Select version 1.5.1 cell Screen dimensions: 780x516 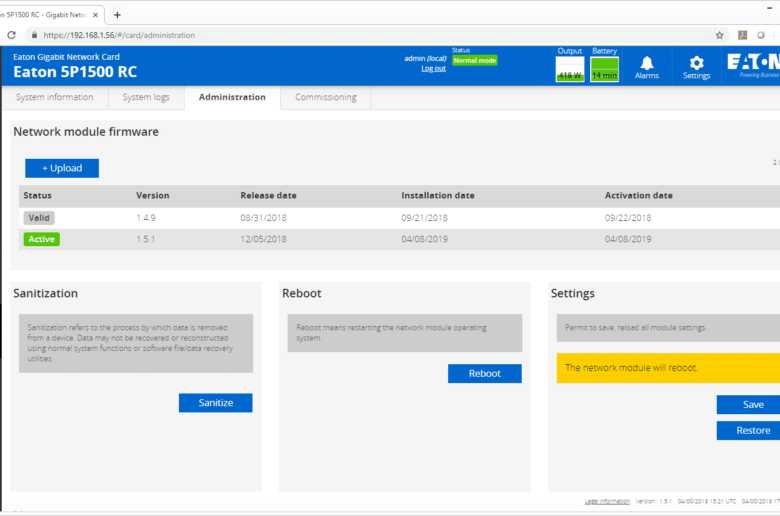tap(146, 239)
